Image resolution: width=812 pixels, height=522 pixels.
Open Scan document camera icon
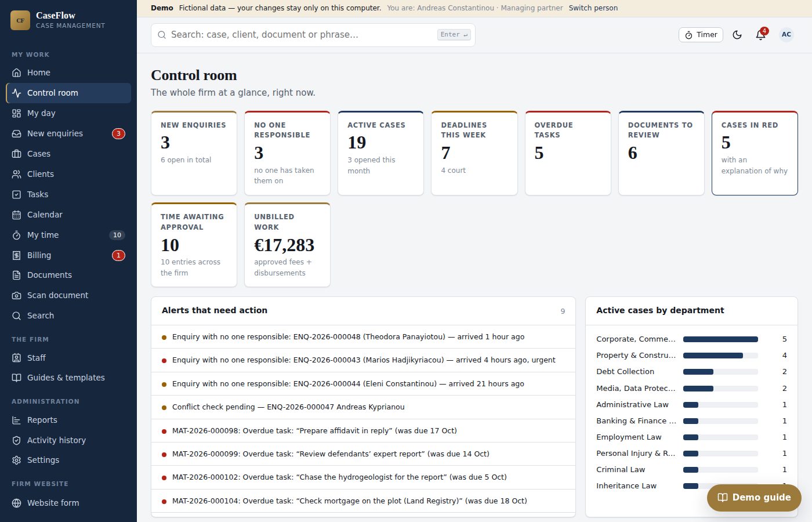pyautogui.click(x=17, y=295)
